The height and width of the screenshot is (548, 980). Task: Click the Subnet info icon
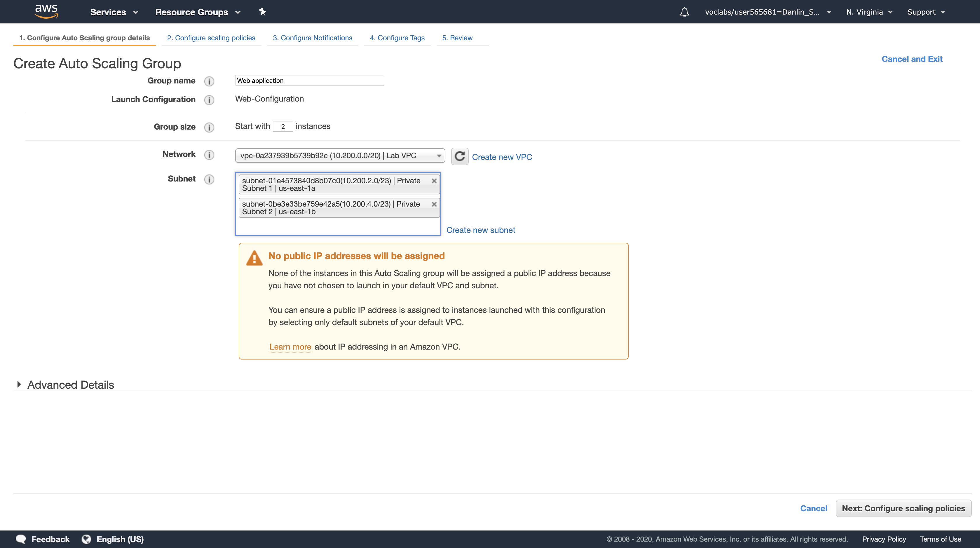[x=209, y=179]
